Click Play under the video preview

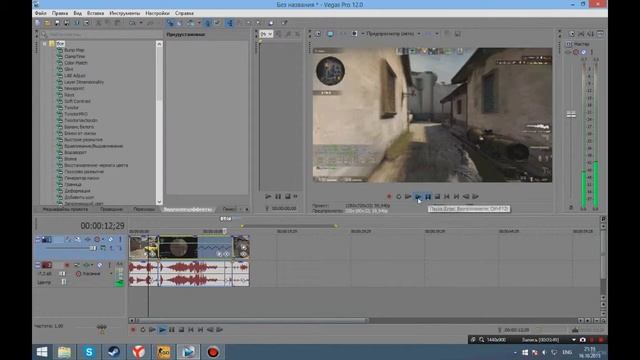click(x=418, y=197)
